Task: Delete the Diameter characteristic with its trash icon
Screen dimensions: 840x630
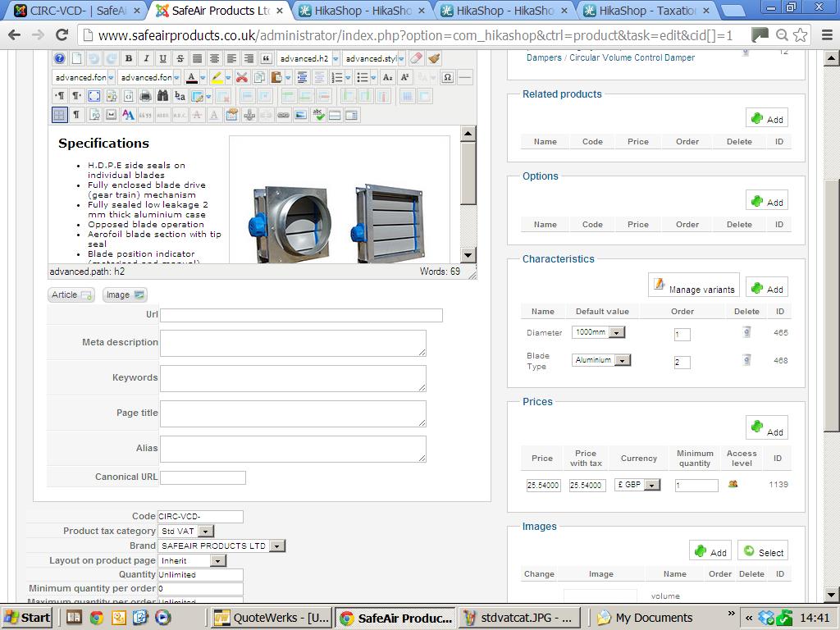Action: pyautogui.click(x=746, y=332)
